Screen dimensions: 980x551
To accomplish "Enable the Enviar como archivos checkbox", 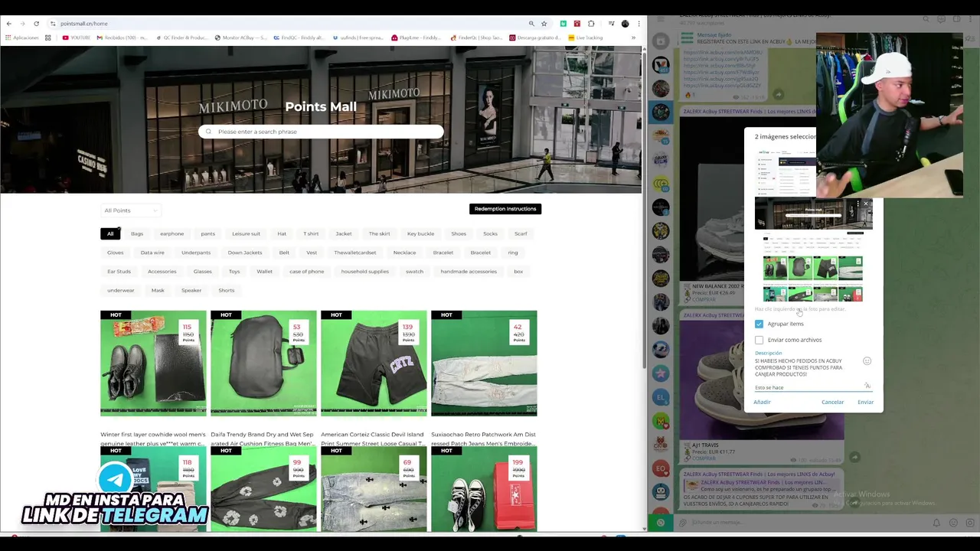I will click(759, 340).
